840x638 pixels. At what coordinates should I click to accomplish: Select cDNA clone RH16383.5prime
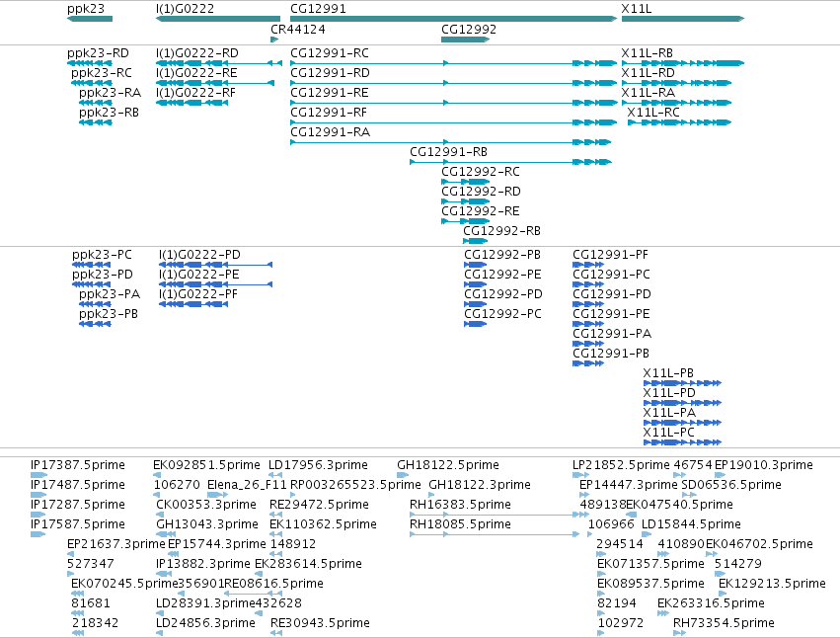tap(460, 505)
